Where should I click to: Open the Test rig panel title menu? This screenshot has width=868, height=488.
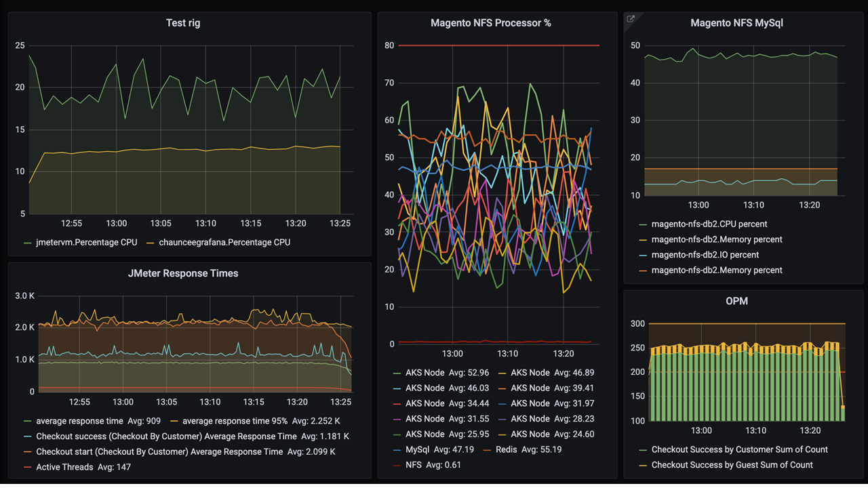[x=183, y=23]
